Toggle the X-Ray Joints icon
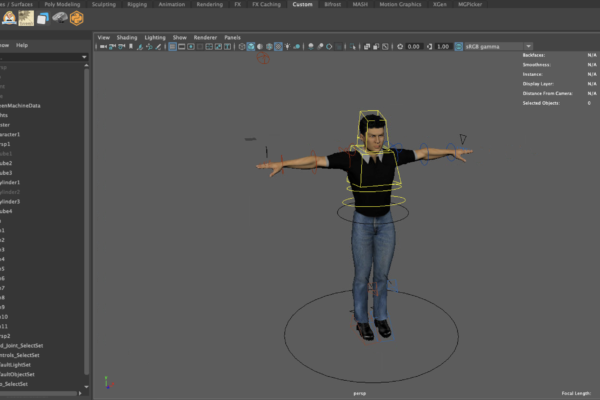The width and height of the screenshot is (600, 400). click(385, 47)
